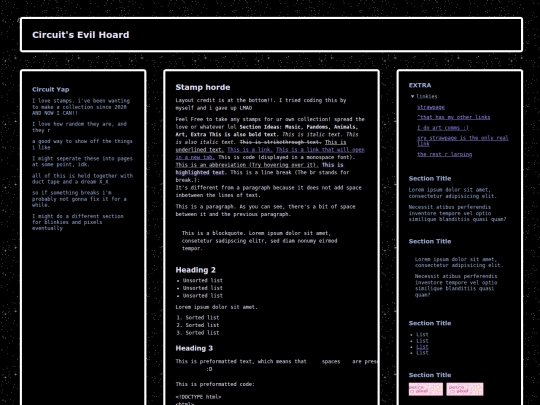Viewport: 540px width, 405px height.
Task: Collapse the linkies disclosure triangle
Action: 412,96
